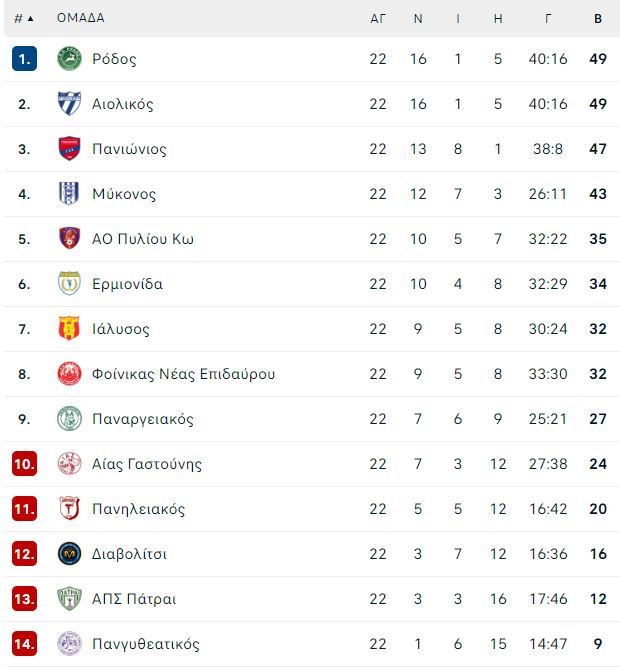The height and width of the screenshot is (667, 620).
Task: Click the Αίας Γαστούνης team name
Action: pos(147,464)
